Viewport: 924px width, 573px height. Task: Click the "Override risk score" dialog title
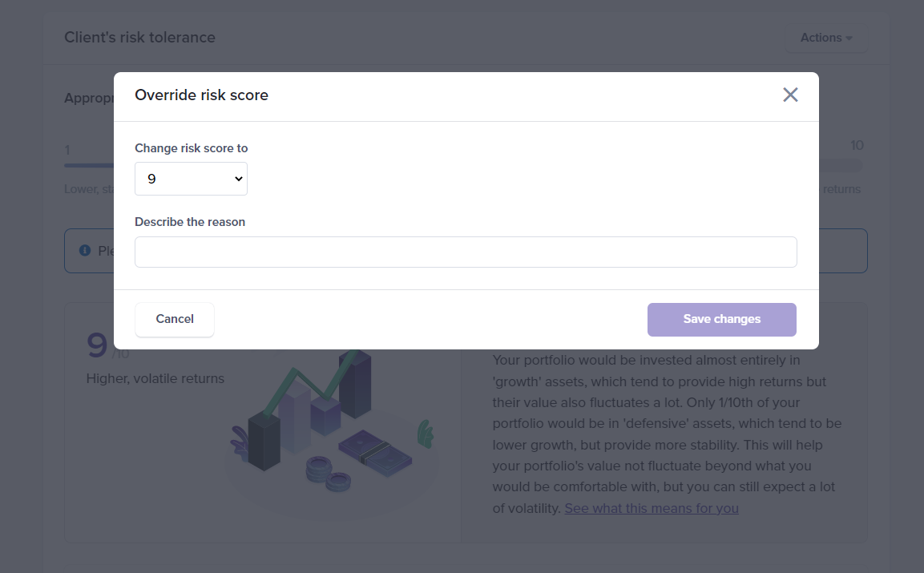[201, 95]
